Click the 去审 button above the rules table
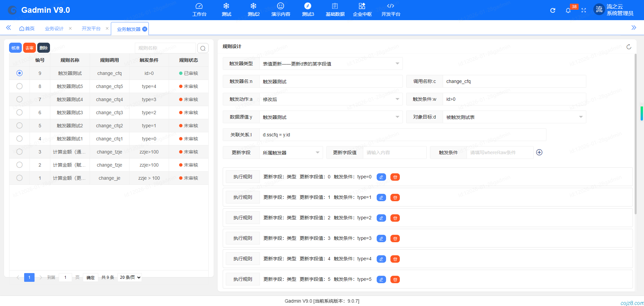This screenshot has height=306, width=644. [x=29, y=48]
